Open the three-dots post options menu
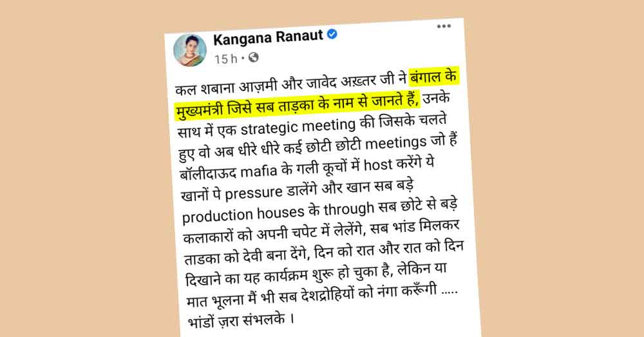 pyautogui.click(x=444, y=26)
